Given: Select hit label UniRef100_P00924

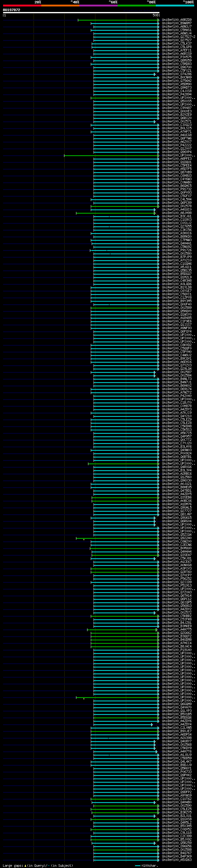Looking at the screenshot, I should click(x=176, y=454).
